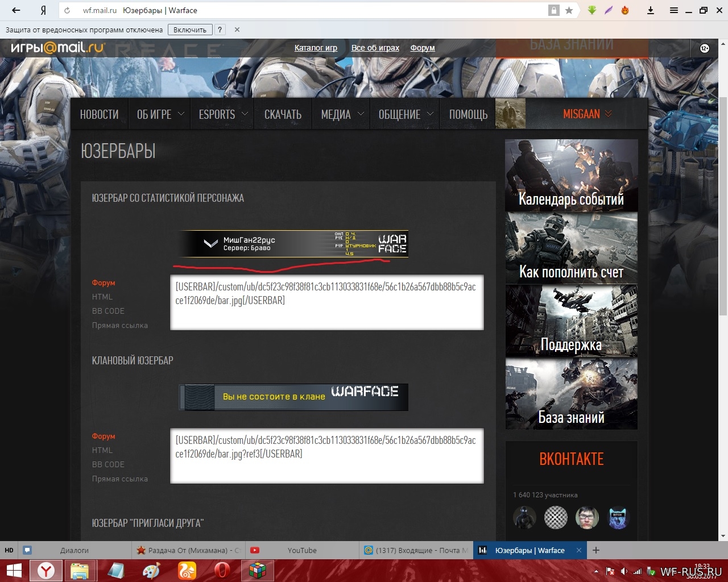
Task: Click the network signal tray icon
Action: [638, 571]
